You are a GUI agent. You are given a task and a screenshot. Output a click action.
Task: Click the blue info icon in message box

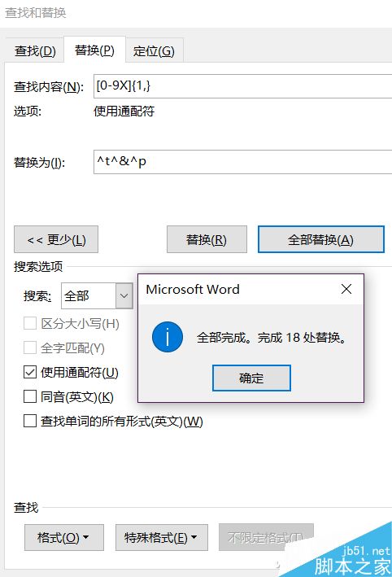(x=168, y=337)
